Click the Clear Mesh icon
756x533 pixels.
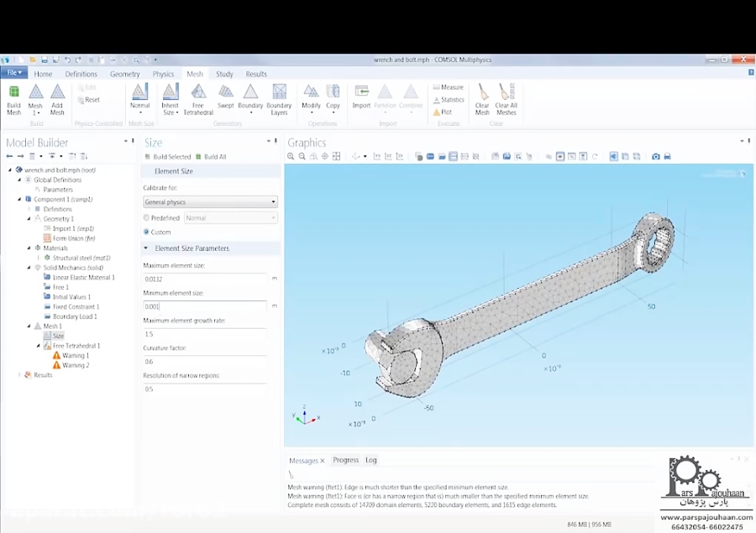coord(481,94)
